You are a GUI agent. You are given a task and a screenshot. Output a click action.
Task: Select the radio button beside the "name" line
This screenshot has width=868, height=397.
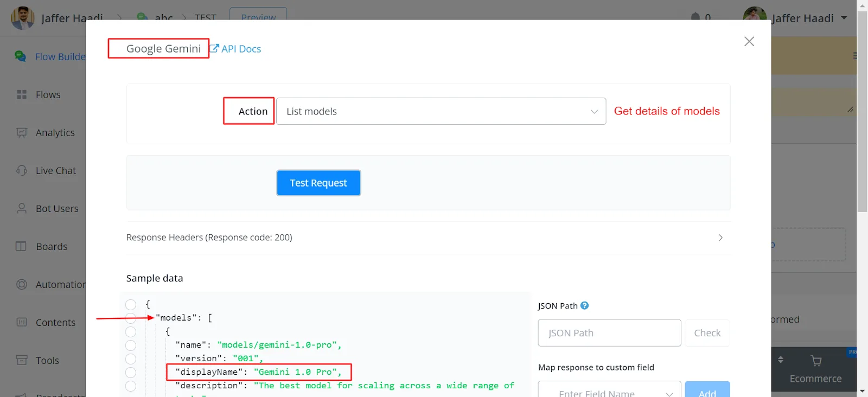pos(131,345)
